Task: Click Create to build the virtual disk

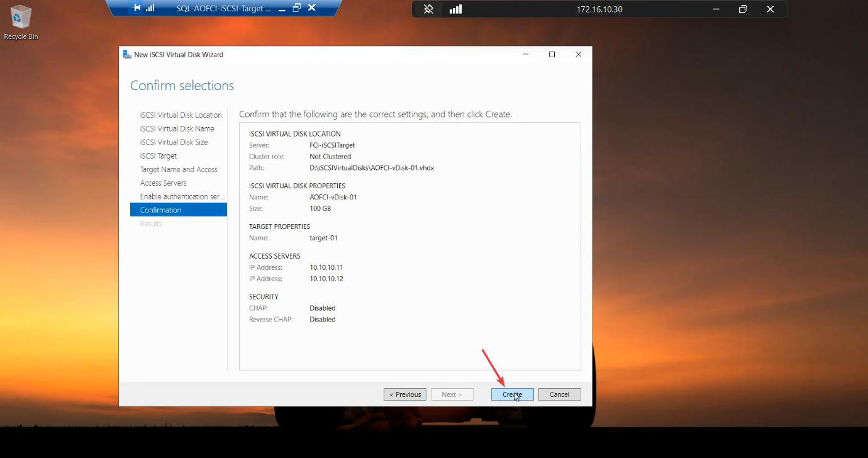Action: (513, 394)
